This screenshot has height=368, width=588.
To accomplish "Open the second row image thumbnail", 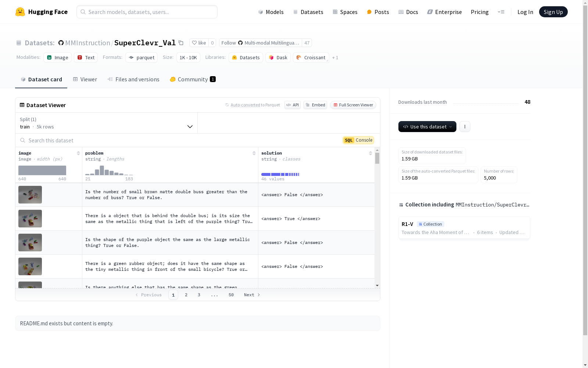I will [30, 219].
